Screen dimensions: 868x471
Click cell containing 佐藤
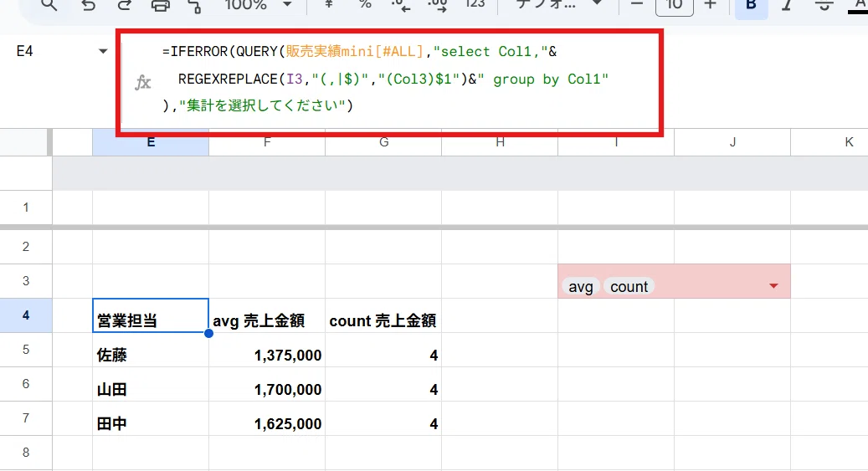point(151,350)
